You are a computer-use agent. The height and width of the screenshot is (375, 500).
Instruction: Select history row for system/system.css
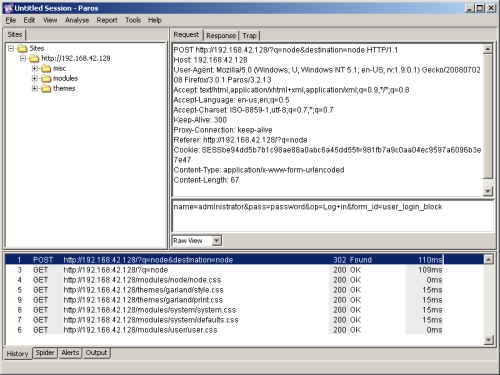[244, 310]
